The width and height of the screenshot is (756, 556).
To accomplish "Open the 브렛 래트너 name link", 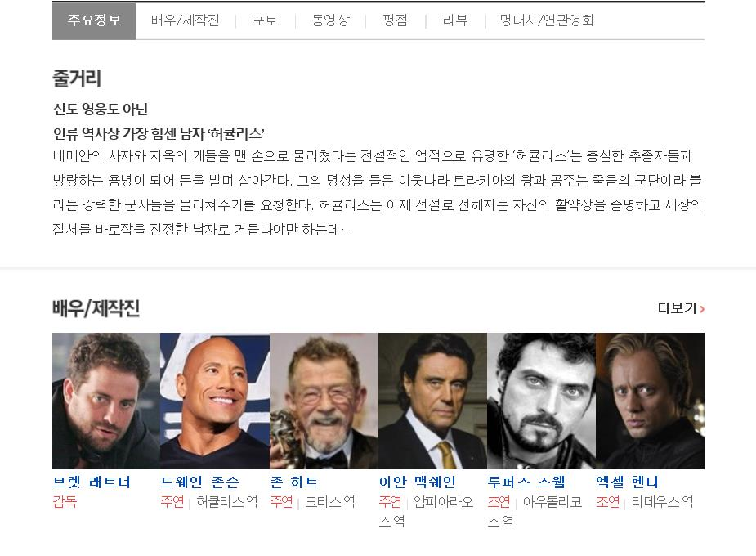I will 92,482.
